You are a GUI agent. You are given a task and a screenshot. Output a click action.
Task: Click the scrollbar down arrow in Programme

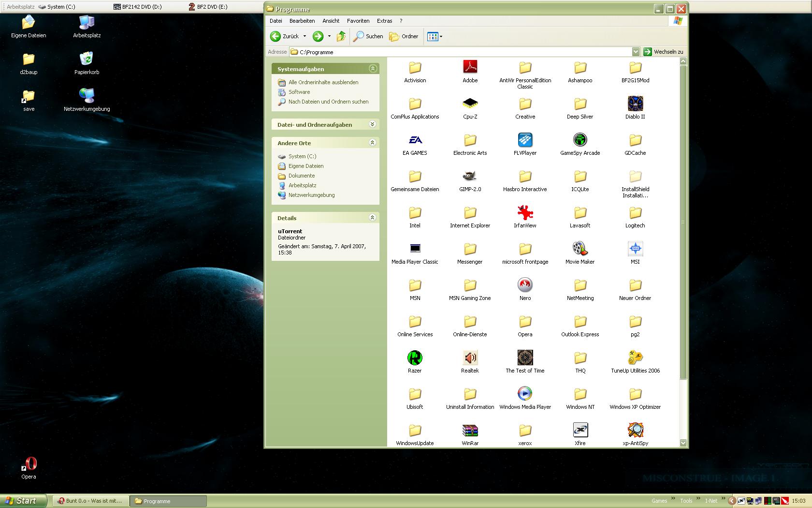pos(683,442)
